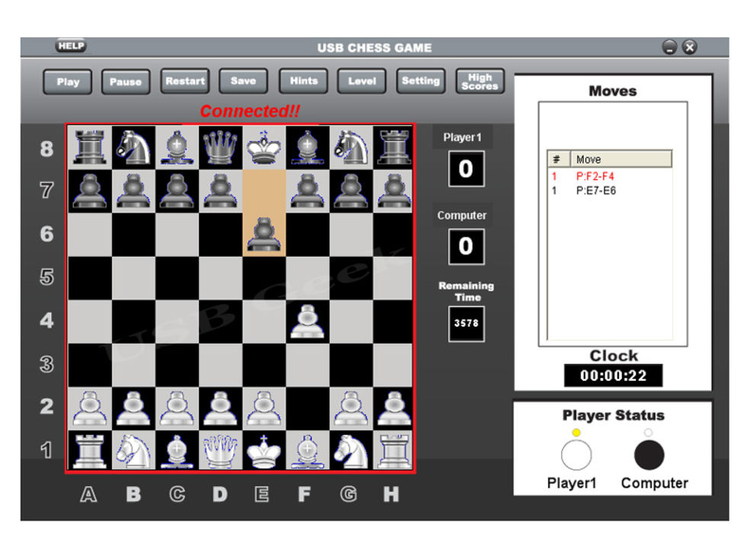Start the game with Play
747x560 pixels.
coord(68,82)
